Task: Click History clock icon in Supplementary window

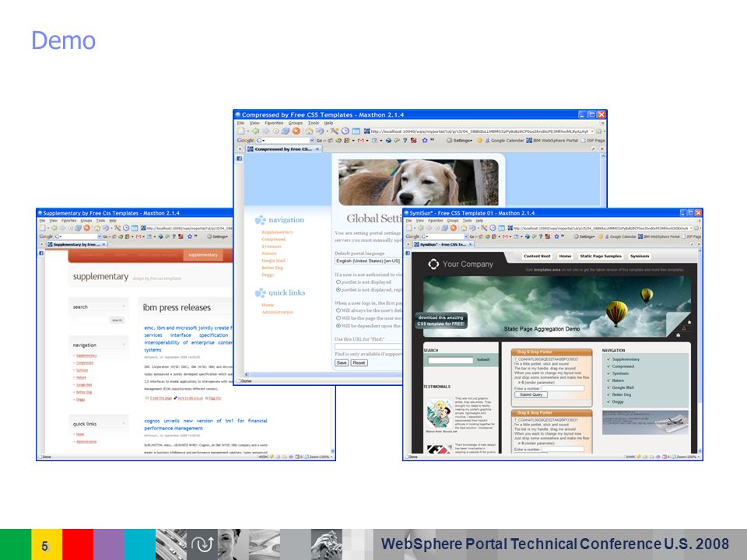Action: [126, 228]
